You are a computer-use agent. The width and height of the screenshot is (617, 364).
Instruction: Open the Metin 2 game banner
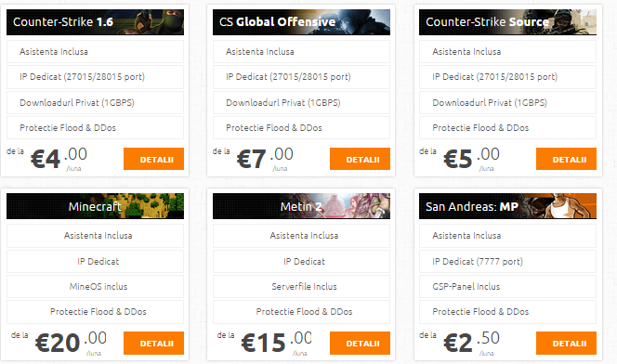pyautogui.click(x=301, y=206)
